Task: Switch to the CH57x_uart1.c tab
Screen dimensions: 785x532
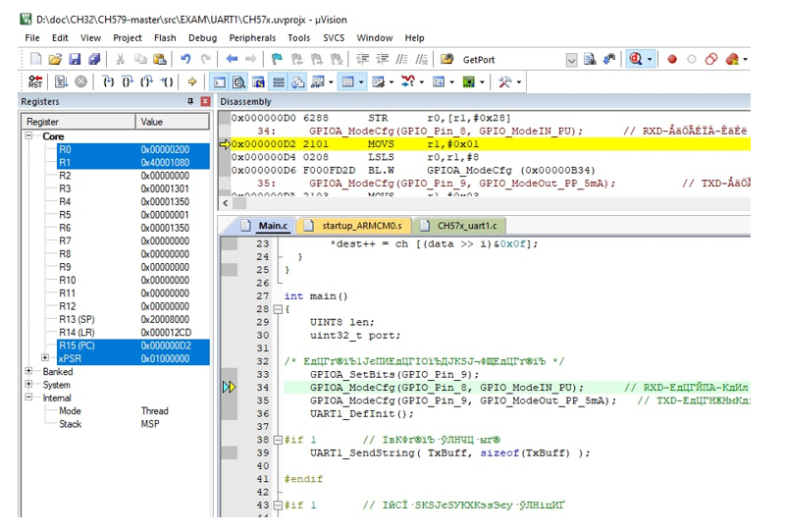Action: click(463, 226)
